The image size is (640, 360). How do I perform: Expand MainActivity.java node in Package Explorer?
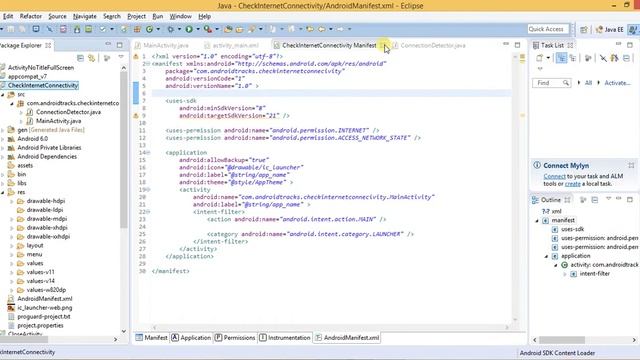21,121
